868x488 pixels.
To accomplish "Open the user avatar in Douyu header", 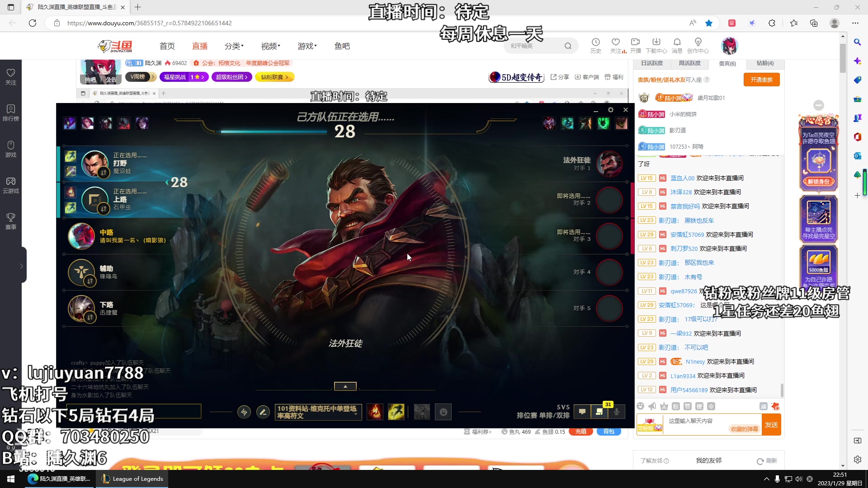I will (729, 46).
